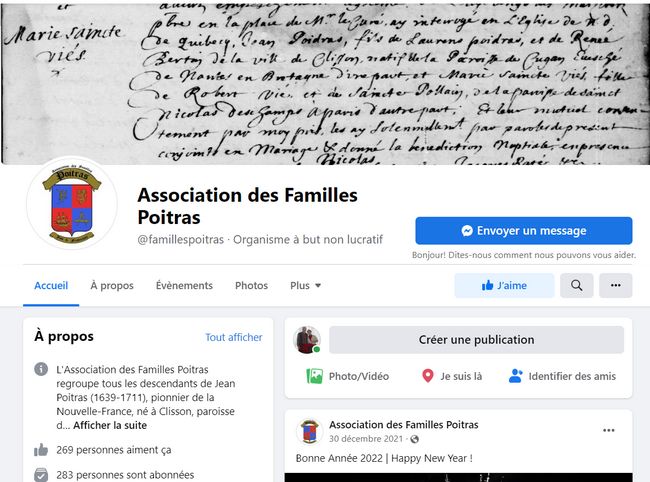Click the globe public visibility icon

coord(415,439)
